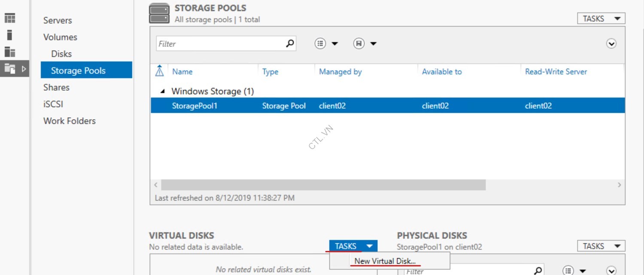Collapse the Windows Storage group
This screenshot has width=644, height=275.
pyautogui.click(x=162, y=91)
